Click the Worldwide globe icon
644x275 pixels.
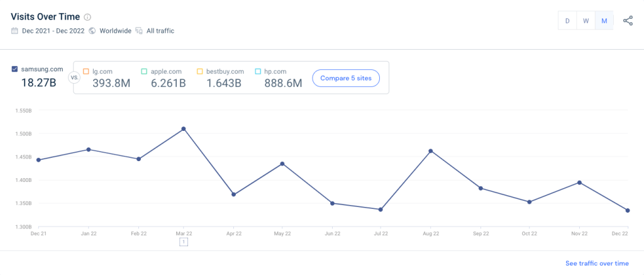[x=92, y=31]
